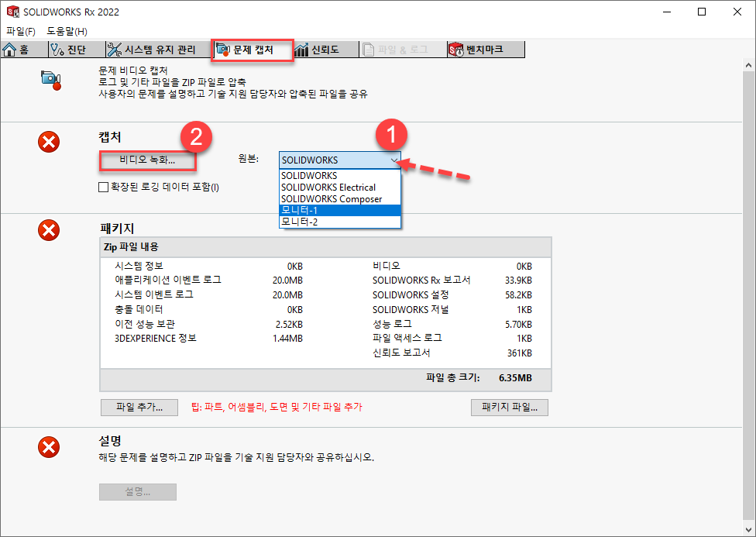Switch to the 시스템 유지 관리 tab

(x=159, y=50)
